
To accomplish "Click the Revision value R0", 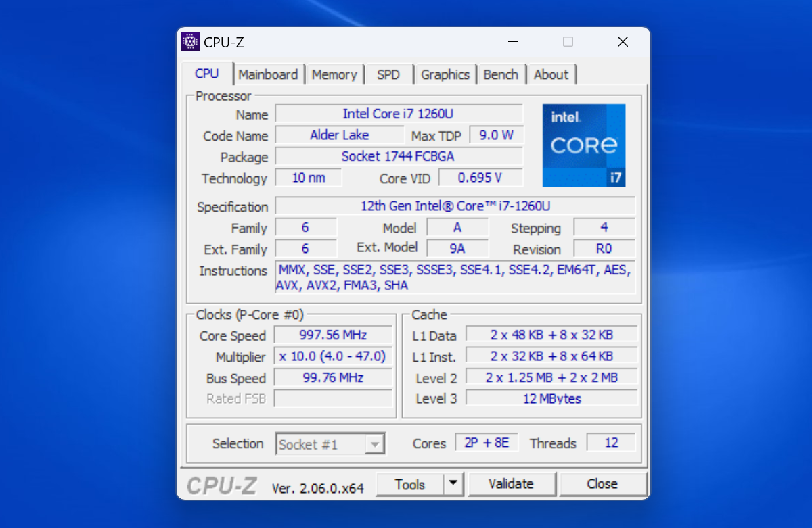I will coord(604,249).
